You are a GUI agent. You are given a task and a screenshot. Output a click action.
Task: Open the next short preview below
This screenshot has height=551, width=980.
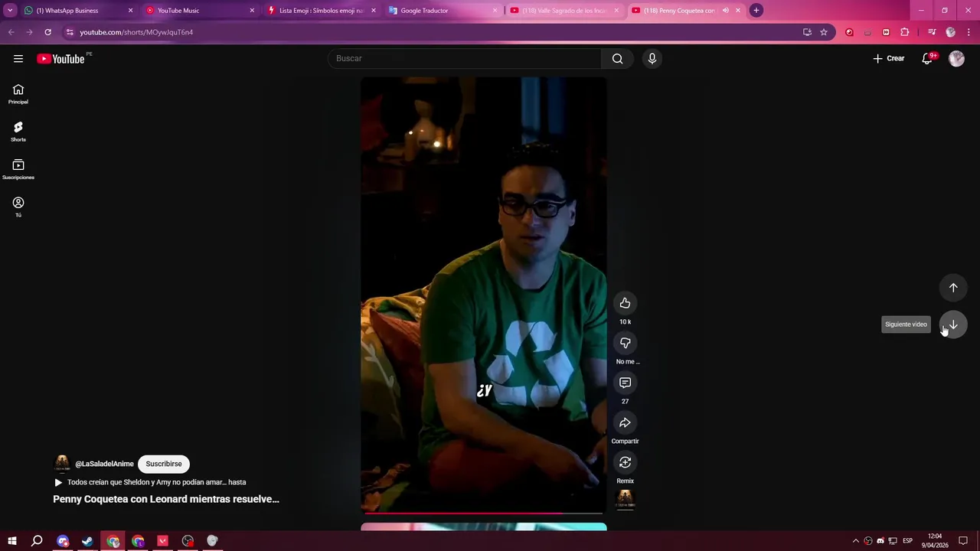(x=484, y=527)
